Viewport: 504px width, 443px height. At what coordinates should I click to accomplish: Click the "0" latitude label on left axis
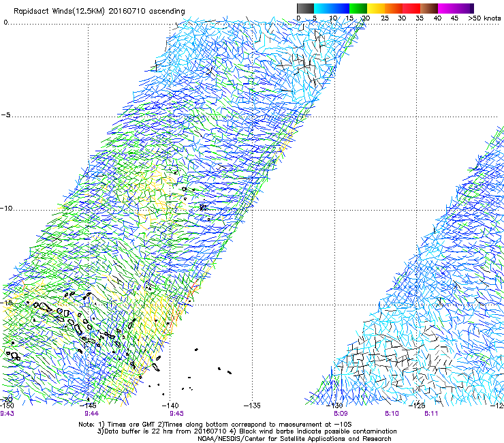point(5,22)
